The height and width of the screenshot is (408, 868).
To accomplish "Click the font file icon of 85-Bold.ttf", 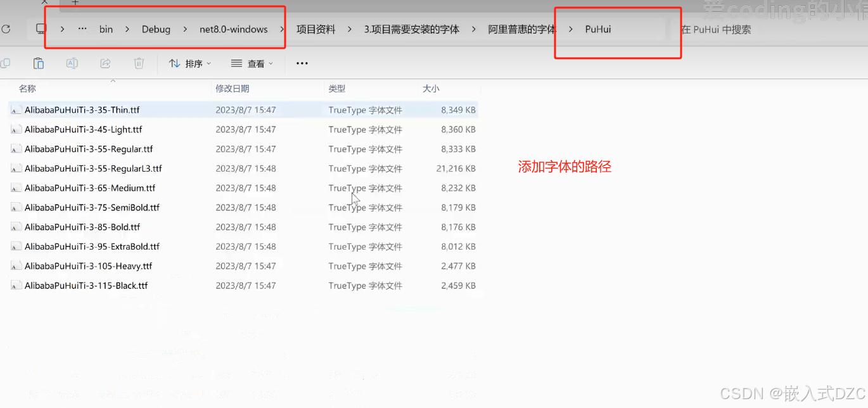I will [16, 227].
